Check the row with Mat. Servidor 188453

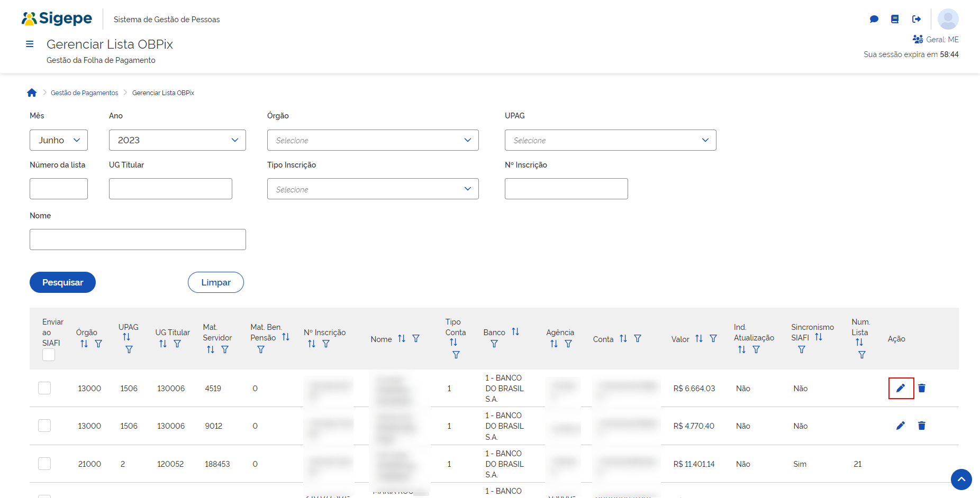pyautogui.click(x=44, y=463)
